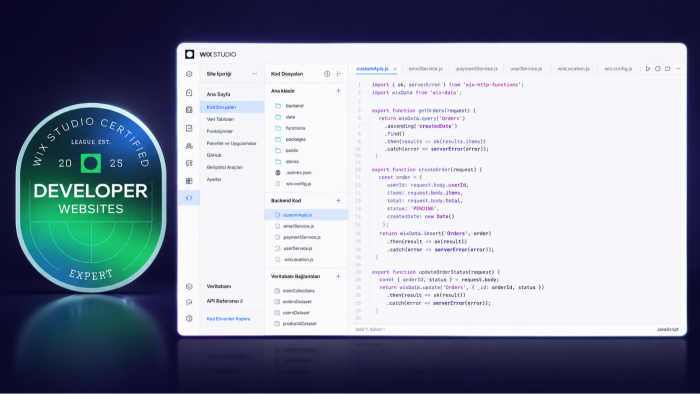Select the customApis.js editor tab
The height and width of the screenshot is (394, 700).
pyautogui.click(x=372, y=69)
